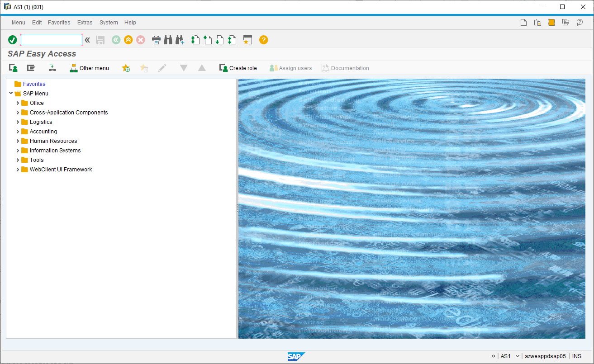Open the Favorites menu
Screen dimensions: 594x364
tap(59, 23)
